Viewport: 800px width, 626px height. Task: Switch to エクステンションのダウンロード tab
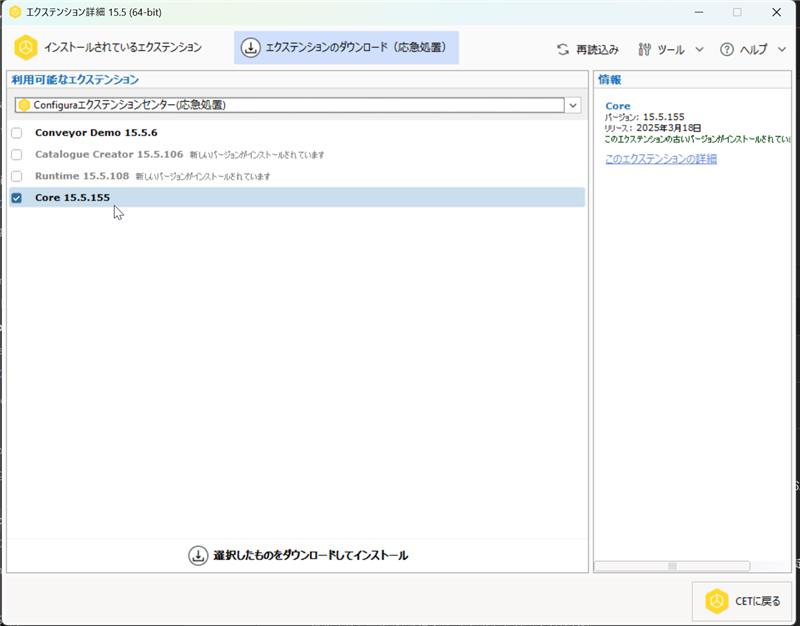point(346,47)
